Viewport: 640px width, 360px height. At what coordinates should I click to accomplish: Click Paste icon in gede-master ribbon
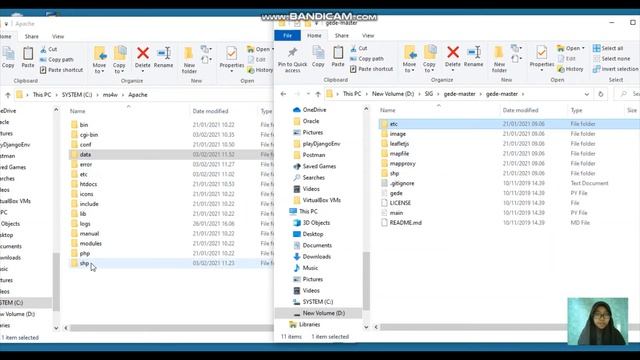pos(338,57)
